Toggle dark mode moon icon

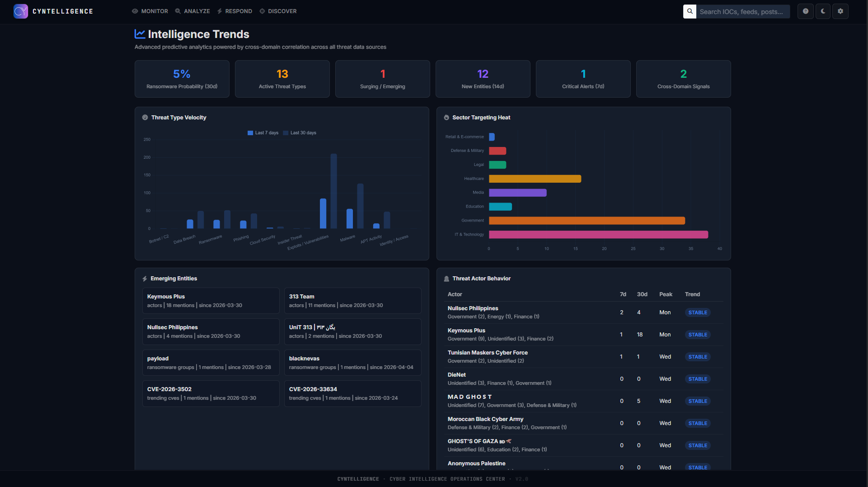pos(823,11)
